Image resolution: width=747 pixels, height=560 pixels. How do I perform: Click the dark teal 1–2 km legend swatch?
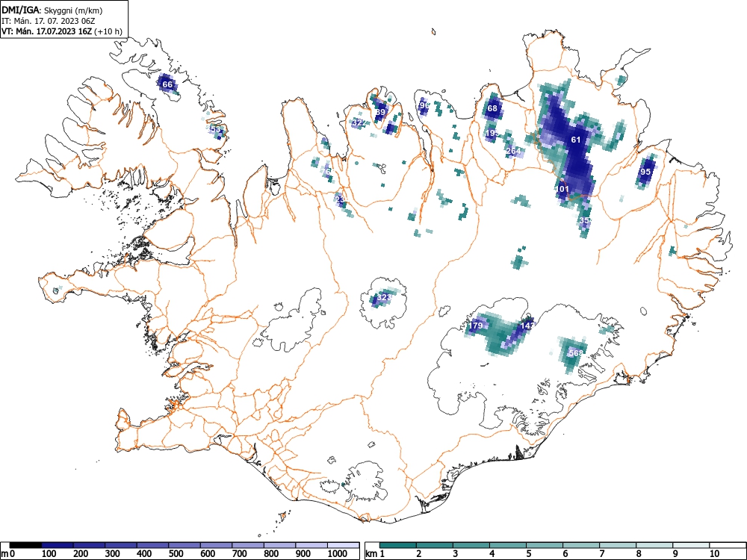click(x=398, y=545)
